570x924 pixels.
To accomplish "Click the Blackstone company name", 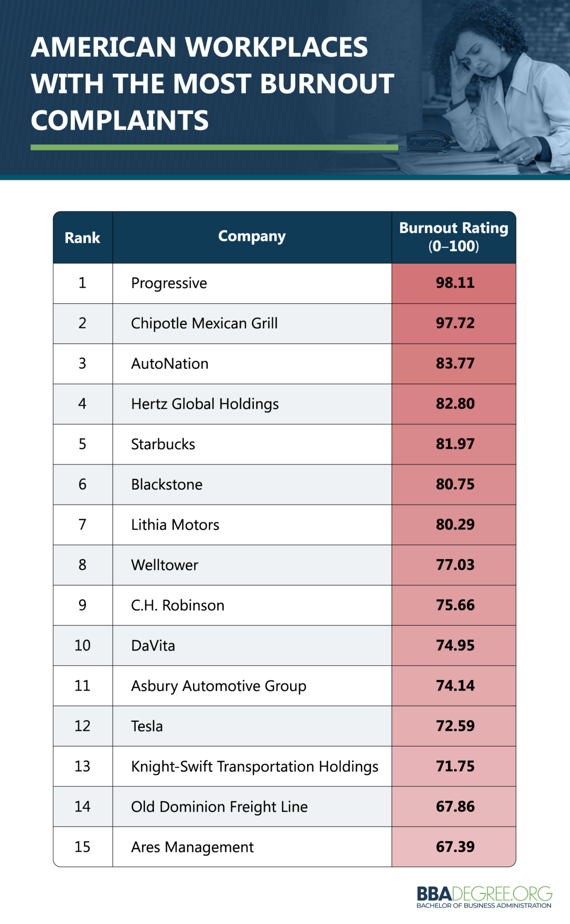I will [166, 485].
